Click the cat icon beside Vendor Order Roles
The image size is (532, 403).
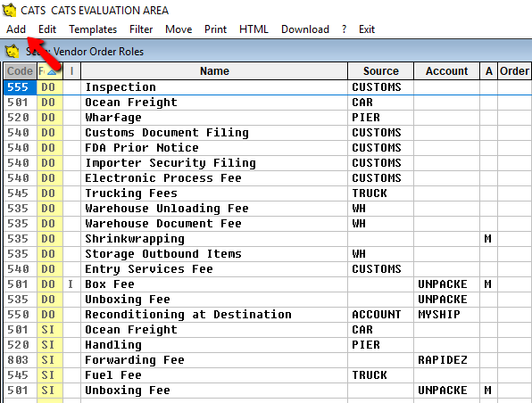tap(12, 52)
